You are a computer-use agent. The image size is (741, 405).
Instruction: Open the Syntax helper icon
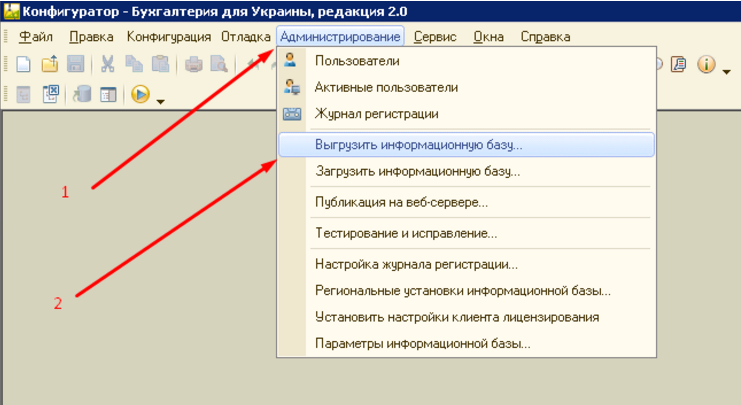point(679,64)
